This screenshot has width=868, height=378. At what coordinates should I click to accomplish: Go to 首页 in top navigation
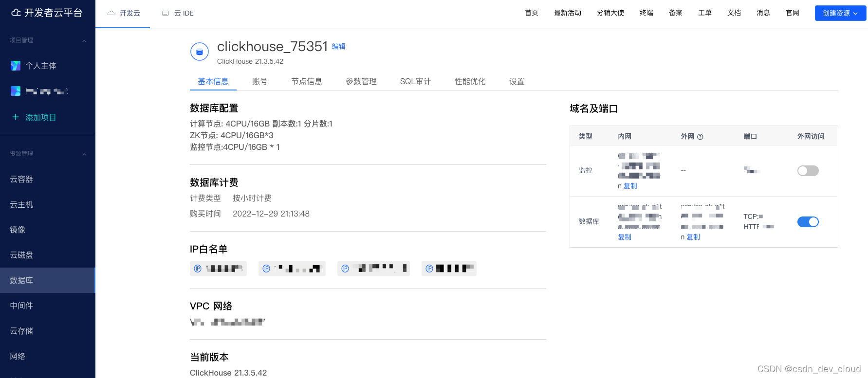coord(532,13)
